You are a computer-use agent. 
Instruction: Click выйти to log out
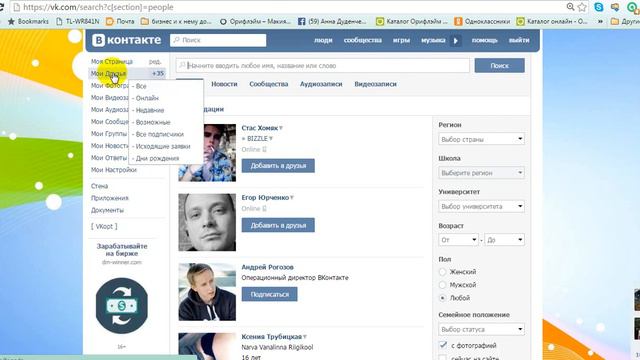[x=519, y=40]
